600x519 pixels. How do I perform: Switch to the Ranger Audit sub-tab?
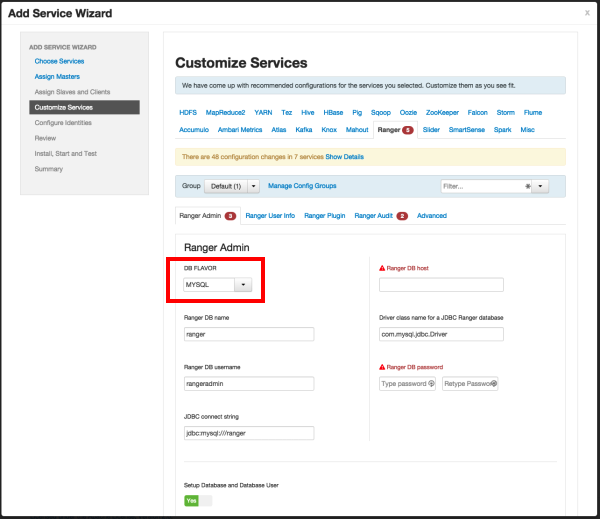[x=373, y=216]
